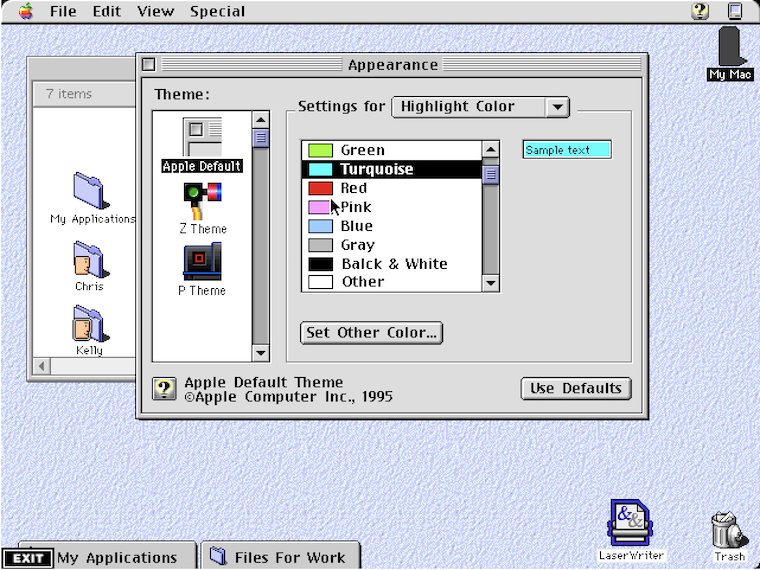Select the Chris folder icon
Screen dimensions: 760x570
click(90, 259)
